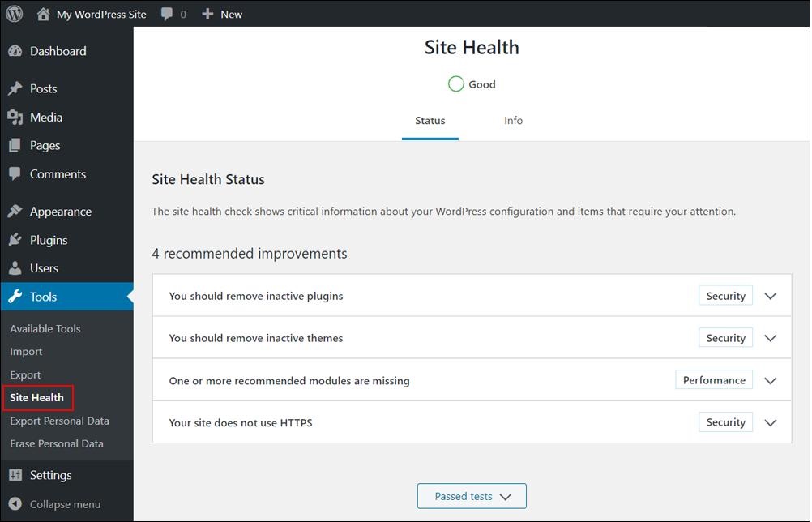The height and width of the screenshot is (522, 812).
Task: Click the Performance badge on missing modules row
Action: (714, 380)
